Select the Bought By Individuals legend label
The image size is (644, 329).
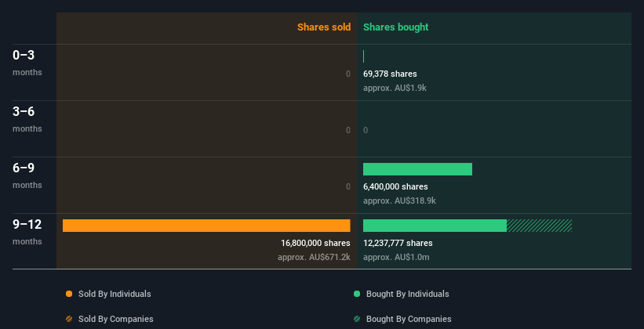[x=407, y=294]
